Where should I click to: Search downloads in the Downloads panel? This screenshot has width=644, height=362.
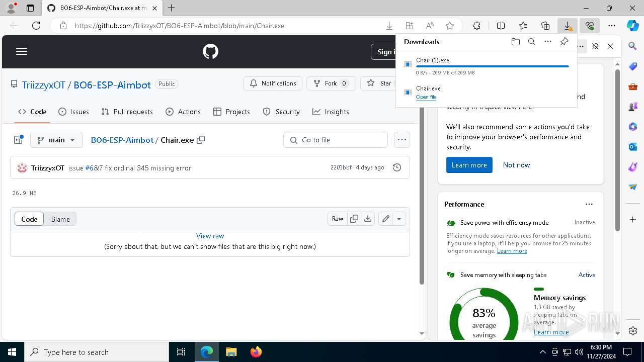531,42
